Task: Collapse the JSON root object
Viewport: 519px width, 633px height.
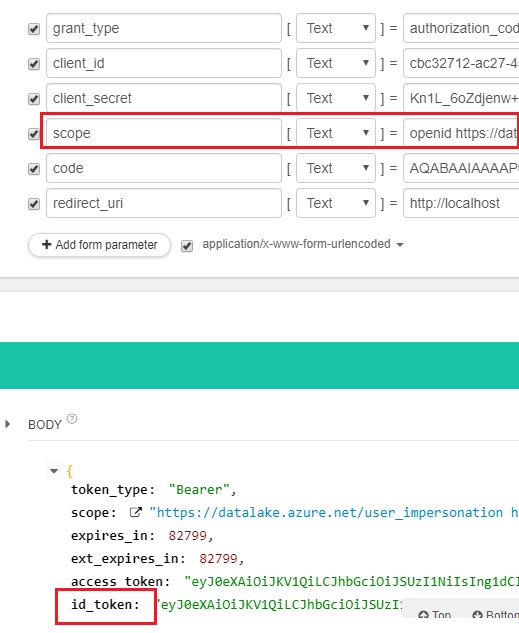Action: click(54, 471)
